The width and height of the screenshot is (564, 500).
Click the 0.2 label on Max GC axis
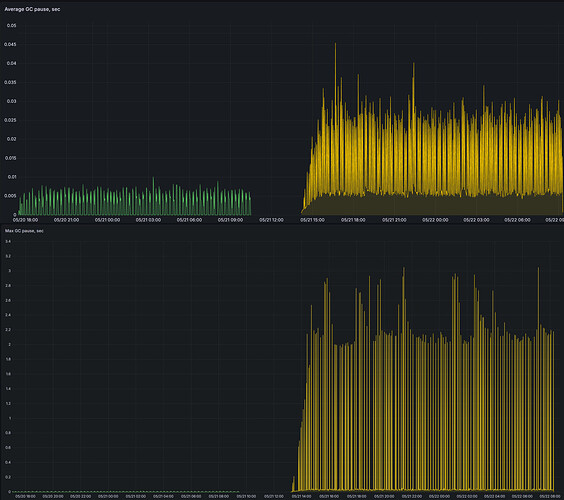pos(8,477)
